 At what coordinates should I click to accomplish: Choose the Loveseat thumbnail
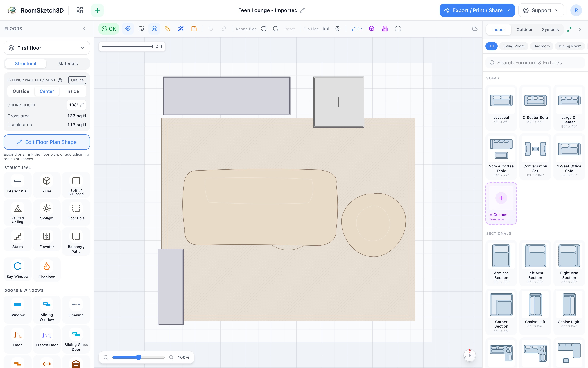[501, 100]
